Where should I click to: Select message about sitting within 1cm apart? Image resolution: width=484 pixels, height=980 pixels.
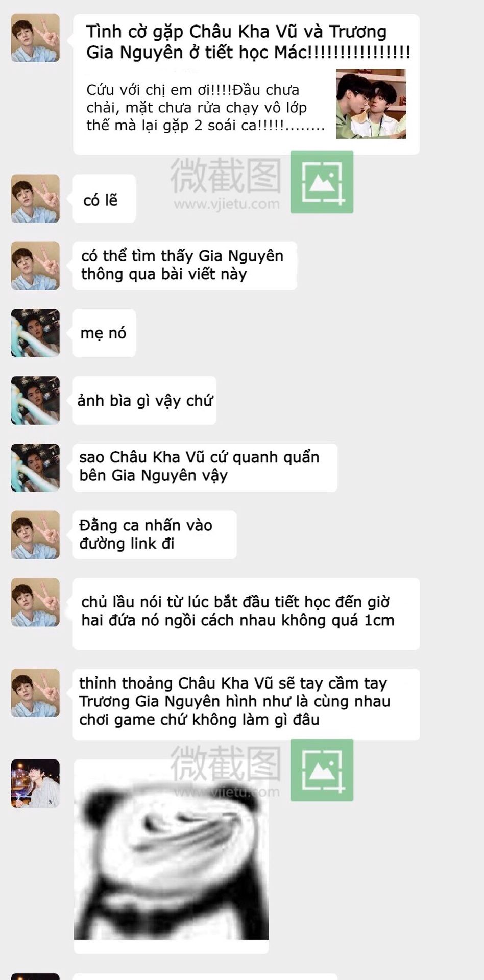246,614
